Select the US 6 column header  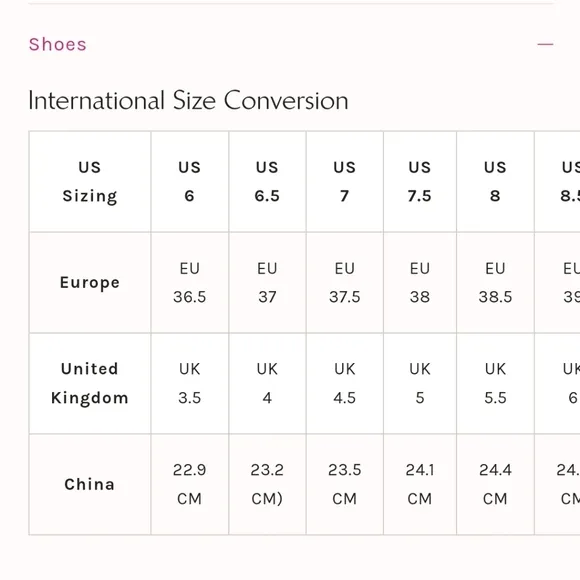[190, 181]
